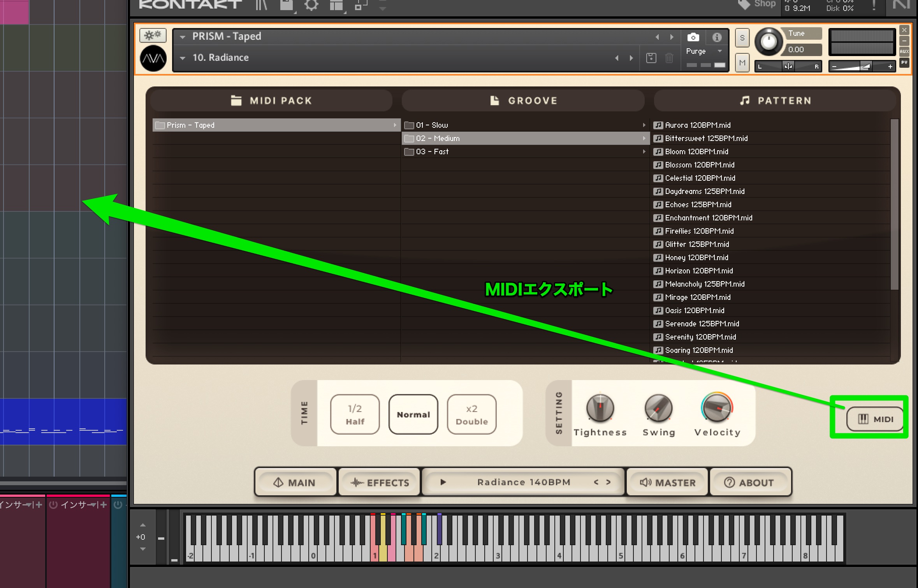Select the 1/2 Half time button
Image resolution: width=918 pixels, height=588 pixels.
click(x=355, y=414)
